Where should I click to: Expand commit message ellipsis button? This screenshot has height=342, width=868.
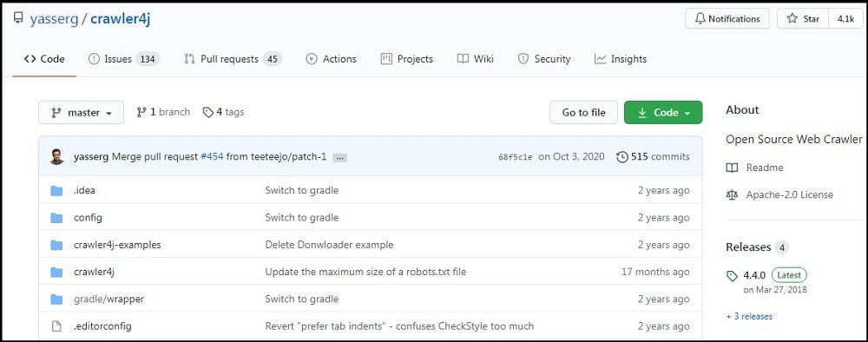[x=340, y=158]
